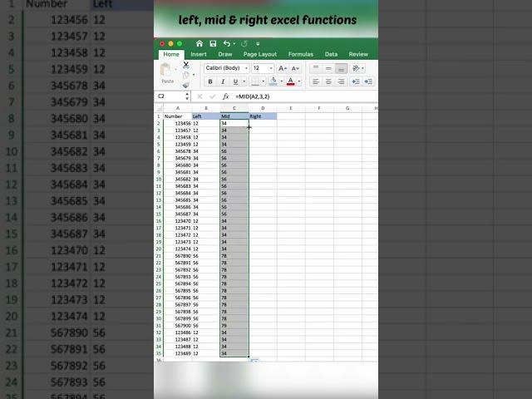The height and width of the screenshot is (399, 532).
Task: Align text to bottom of cell
Action: (341, 68)
